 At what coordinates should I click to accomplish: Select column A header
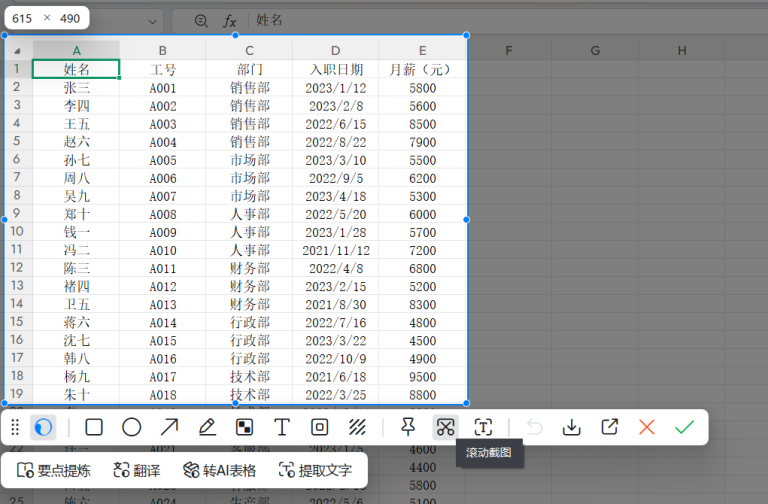tap(76, 50)
